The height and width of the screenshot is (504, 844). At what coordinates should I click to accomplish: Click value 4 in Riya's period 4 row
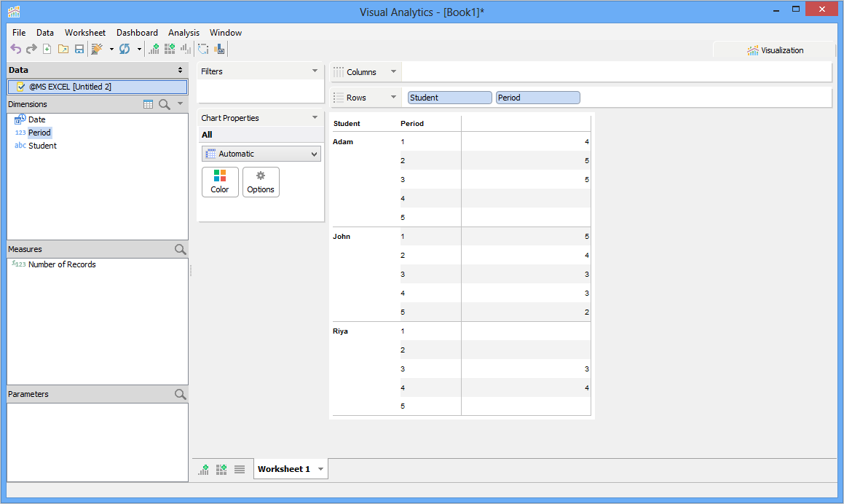pyautogui.click(x=587, y=387)
